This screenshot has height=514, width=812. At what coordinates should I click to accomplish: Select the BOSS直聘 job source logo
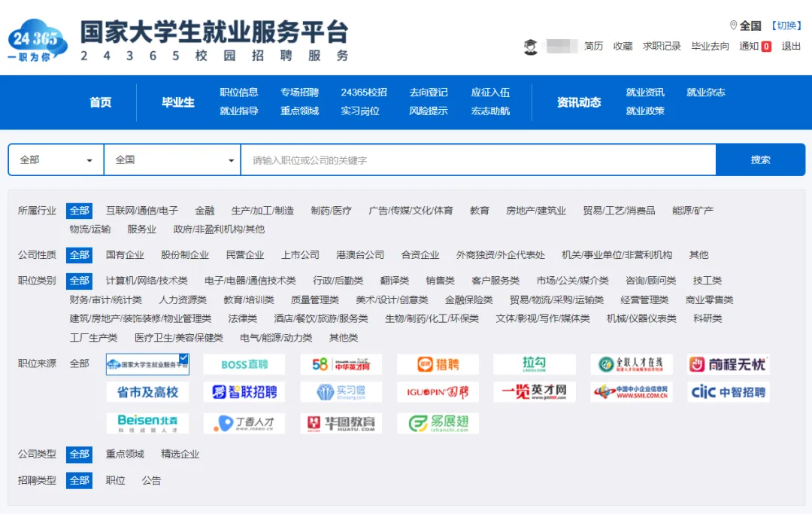(x=244, y=364)
